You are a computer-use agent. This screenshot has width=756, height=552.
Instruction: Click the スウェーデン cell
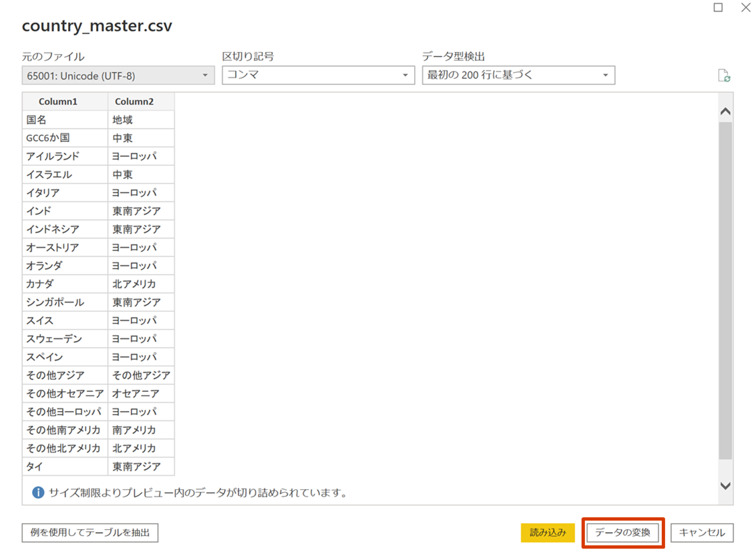[x=65, y=339]
